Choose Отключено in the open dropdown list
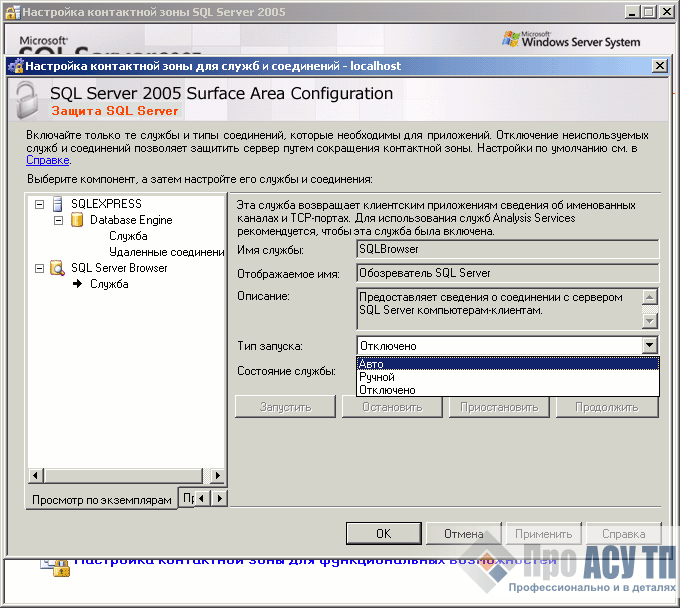The height and width of the screenshot is (608, 680). tap(507, 390)
